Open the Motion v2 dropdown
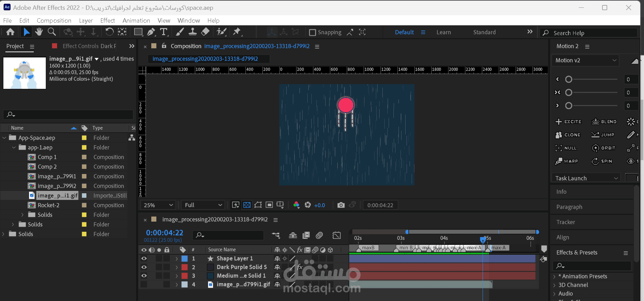The image size is (644, 301). [x=586, y=60]
